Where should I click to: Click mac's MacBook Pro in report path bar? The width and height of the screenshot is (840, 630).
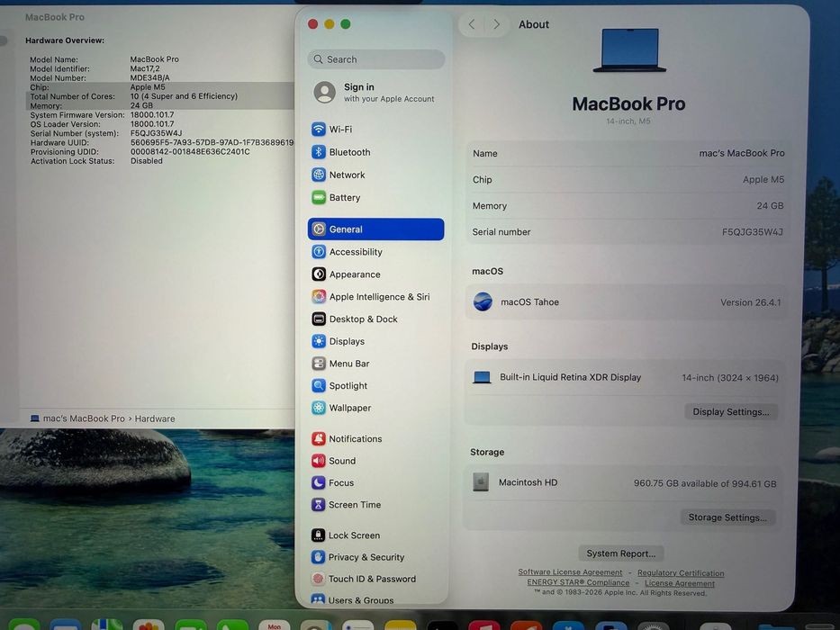(84, 418)
